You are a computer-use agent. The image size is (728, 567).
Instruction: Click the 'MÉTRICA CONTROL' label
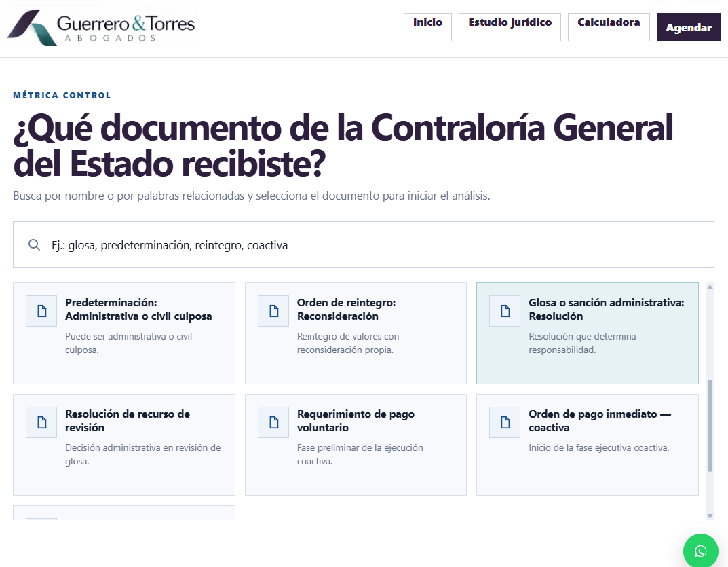tap(62, 95)
